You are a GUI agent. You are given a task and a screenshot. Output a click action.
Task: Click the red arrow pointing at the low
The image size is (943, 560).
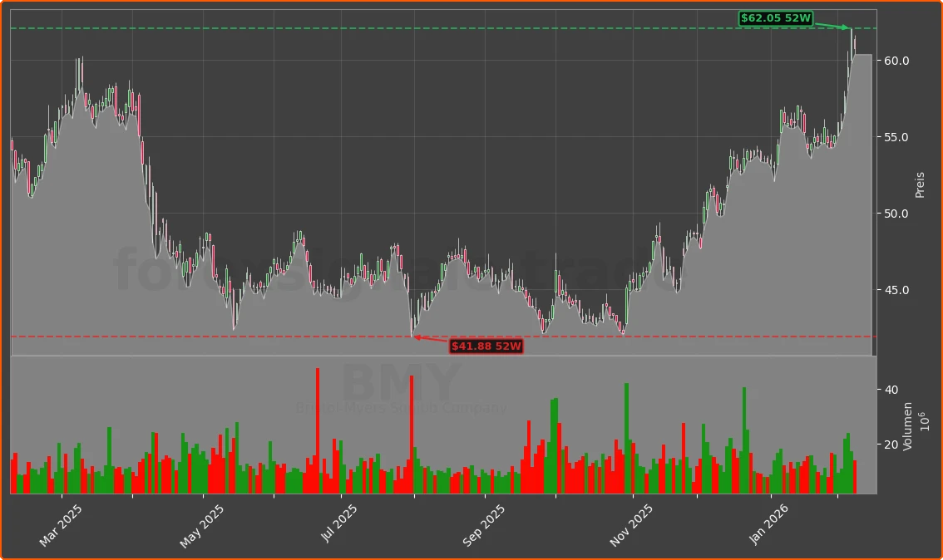pos(429,338)
